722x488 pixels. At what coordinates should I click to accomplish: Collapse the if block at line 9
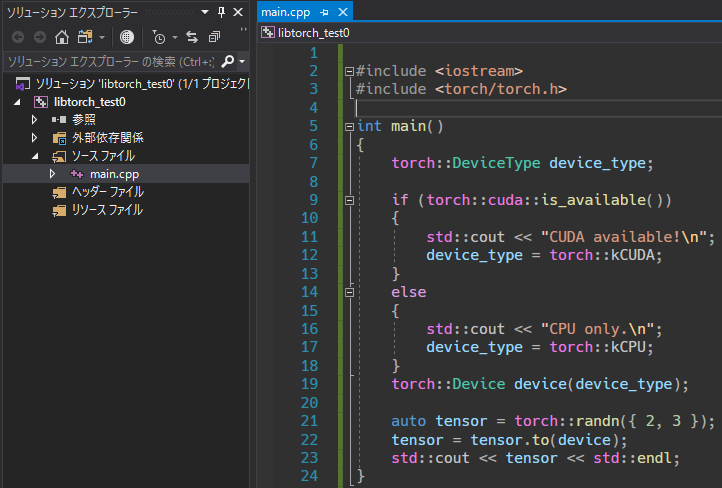(349, 200)
